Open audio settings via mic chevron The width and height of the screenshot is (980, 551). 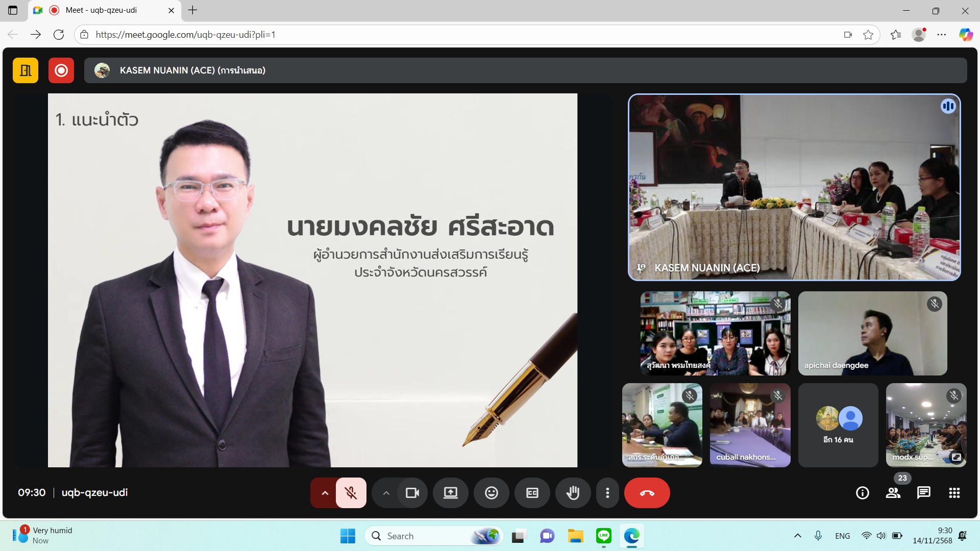(x=325, y=493)
